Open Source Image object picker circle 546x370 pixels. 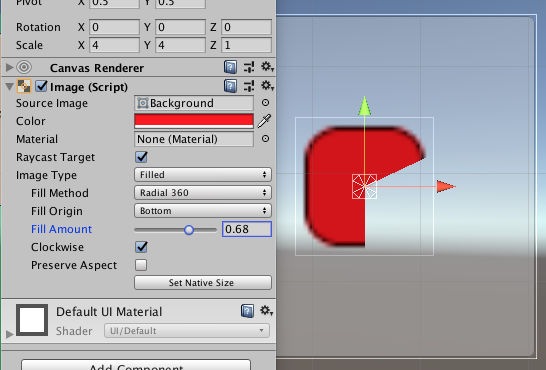pos(265,103)
